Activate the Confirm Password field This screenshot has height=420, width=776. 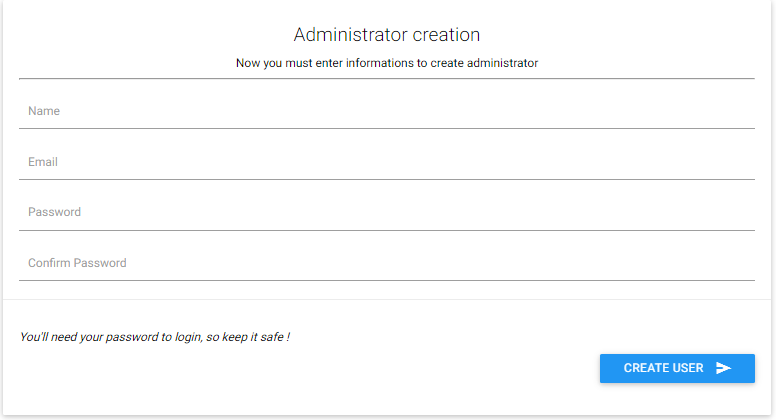point(386,263)
